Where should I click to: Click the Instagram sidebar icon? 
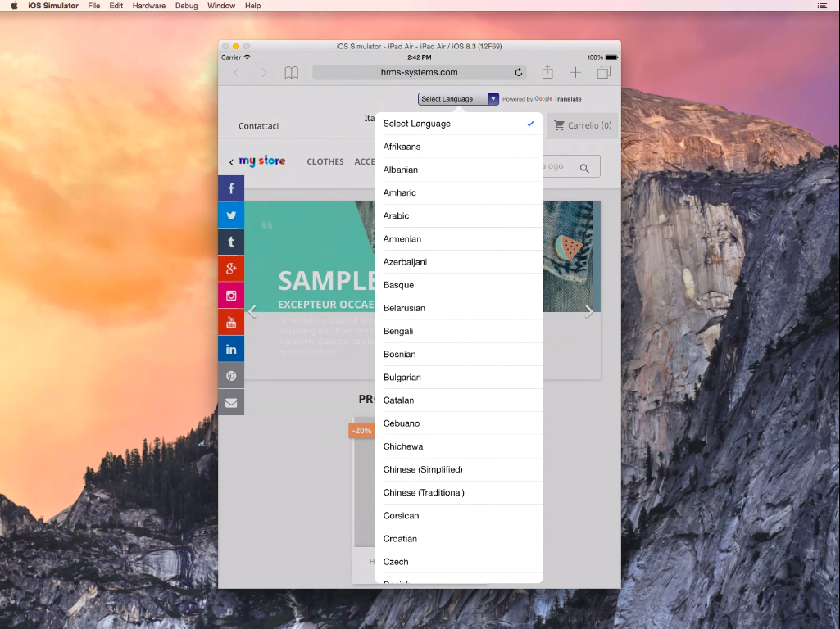point(231,296)
